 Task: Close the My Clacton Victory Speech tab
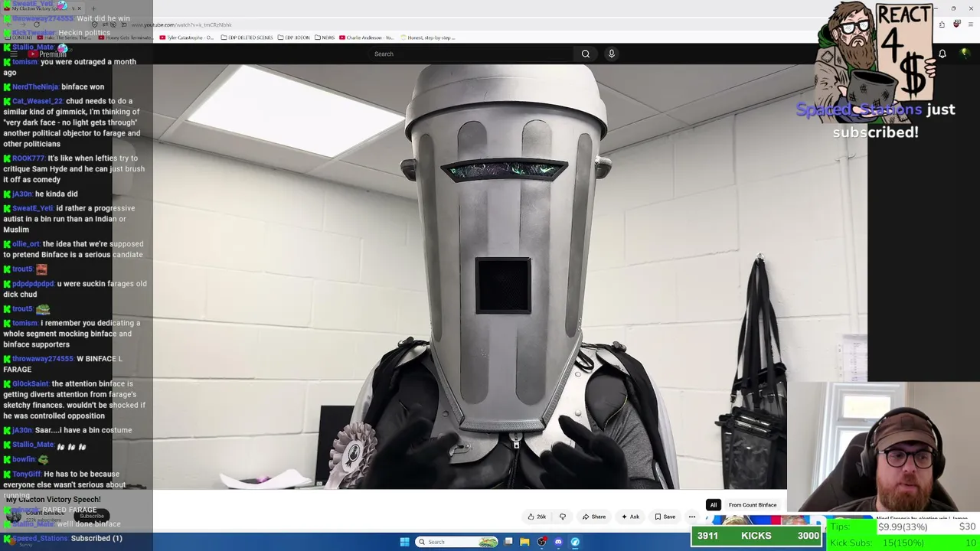78,8
